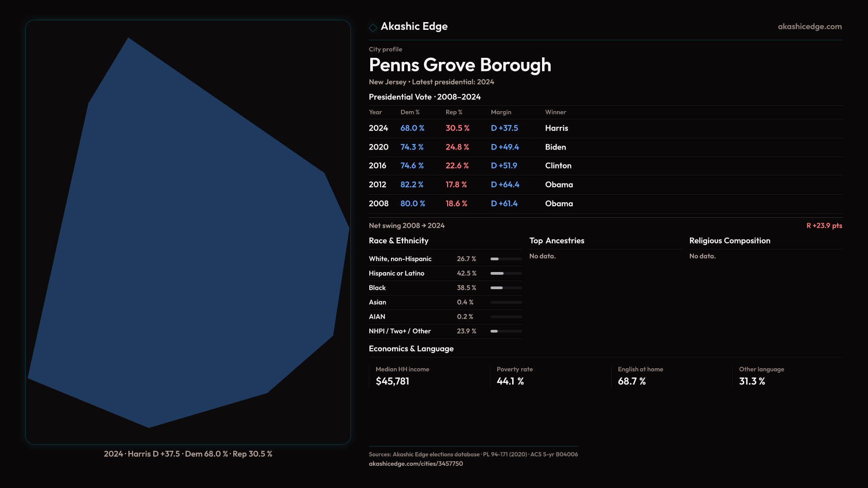Click the Religious Composition section heading
The height and width of the screenshot is (488, 868).
pos(730,241)
